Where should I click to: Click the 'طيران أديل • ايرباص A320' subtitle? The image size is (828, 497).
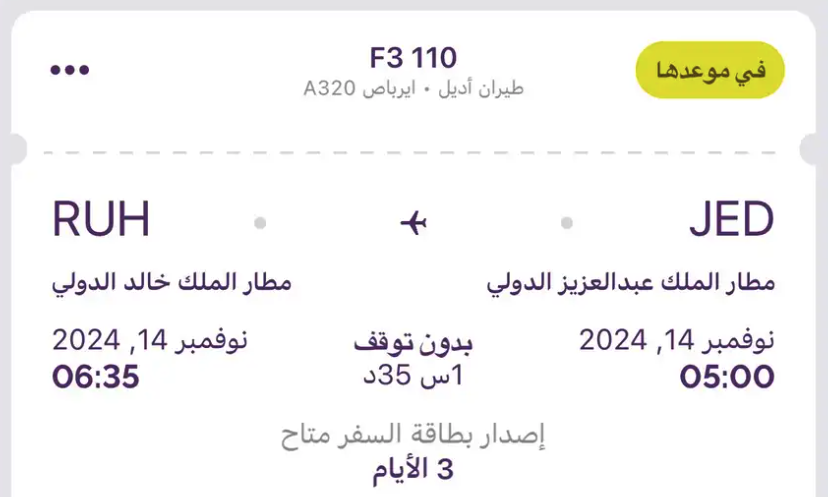(414, 88)
